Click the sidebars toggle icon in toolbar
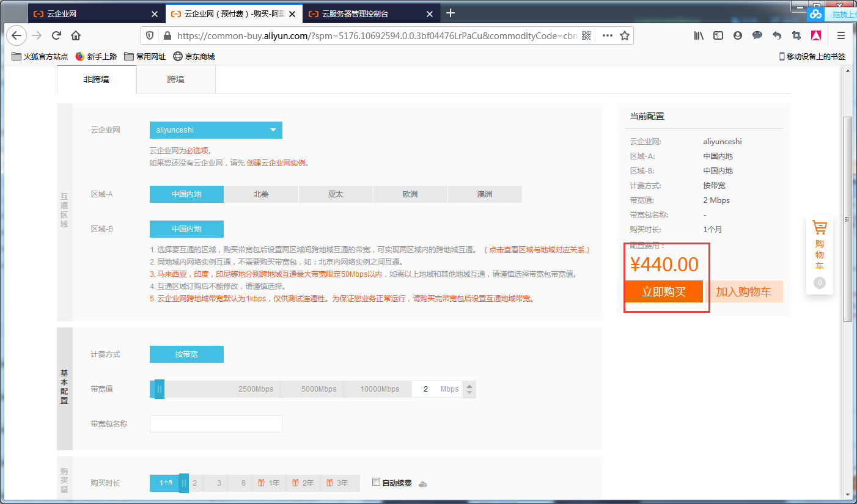 (718, 35)
